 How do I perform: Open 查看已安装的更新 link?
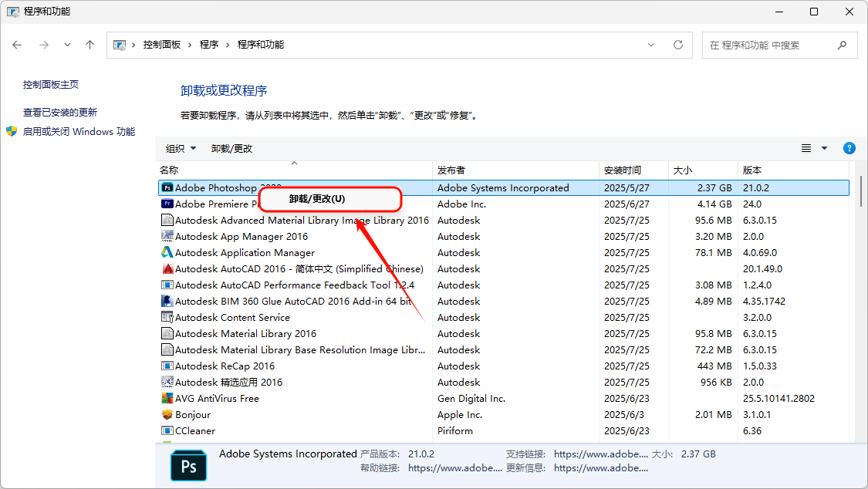point(60,113)
